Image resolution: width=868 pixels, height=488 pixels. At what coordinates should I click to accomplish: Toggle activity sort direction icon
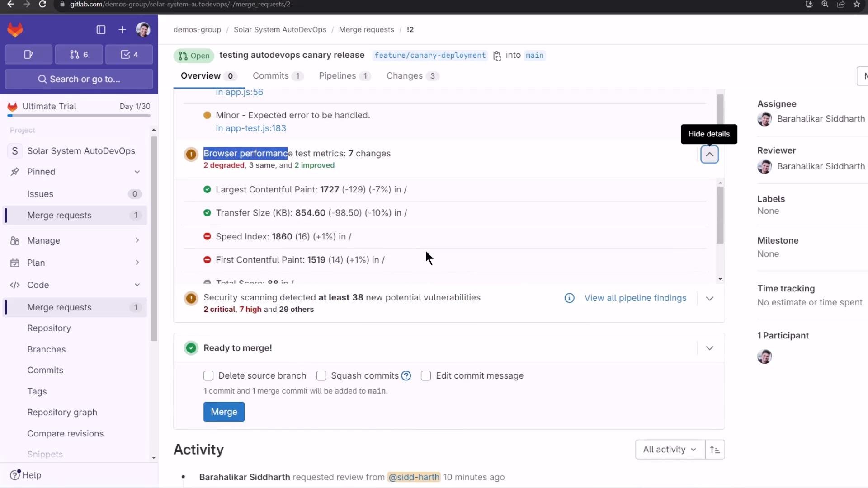tap(715, 450)
